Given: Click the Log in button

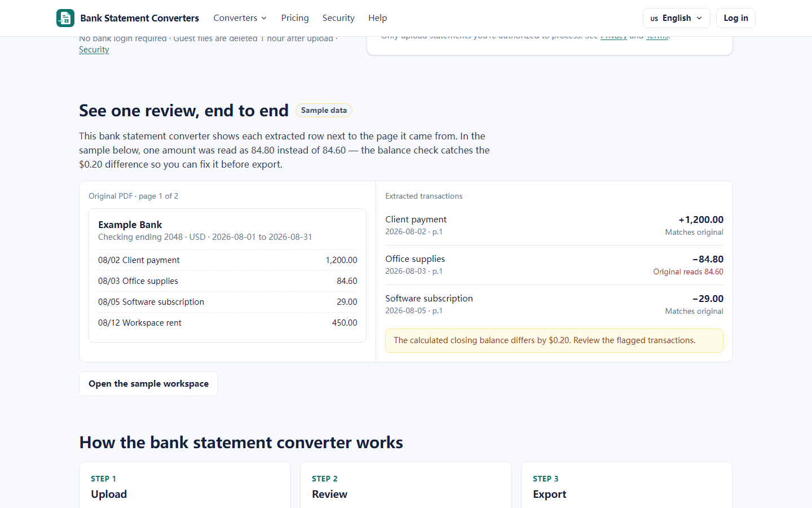Looking at the screenshot, I should 736,18.
